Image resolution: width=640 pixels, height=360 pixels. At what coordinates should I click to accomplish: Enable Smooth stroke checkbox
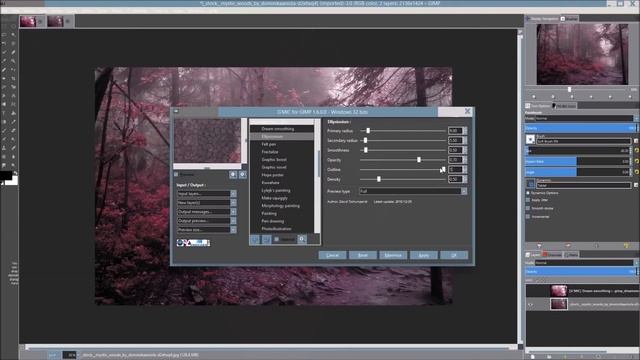coord(528,208)
